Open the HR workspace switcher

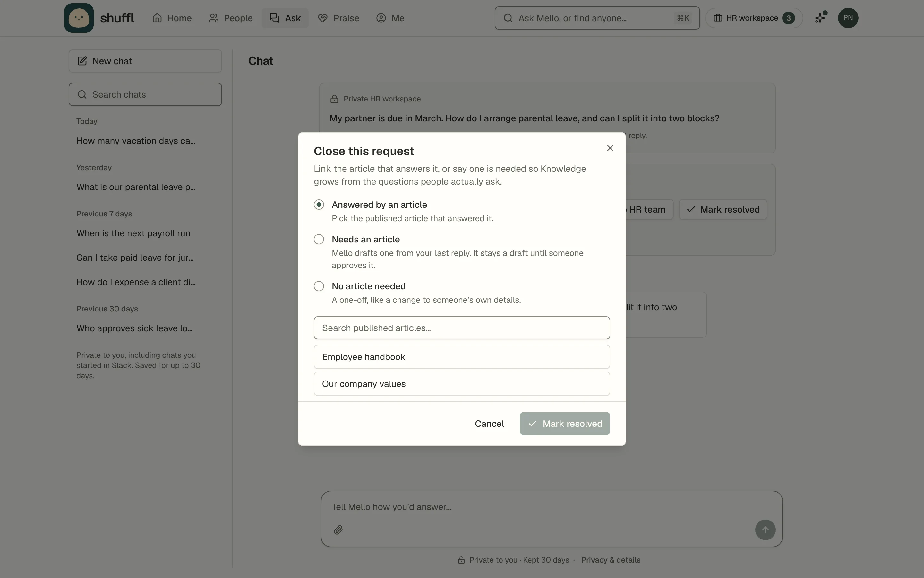tap(754, 18)
